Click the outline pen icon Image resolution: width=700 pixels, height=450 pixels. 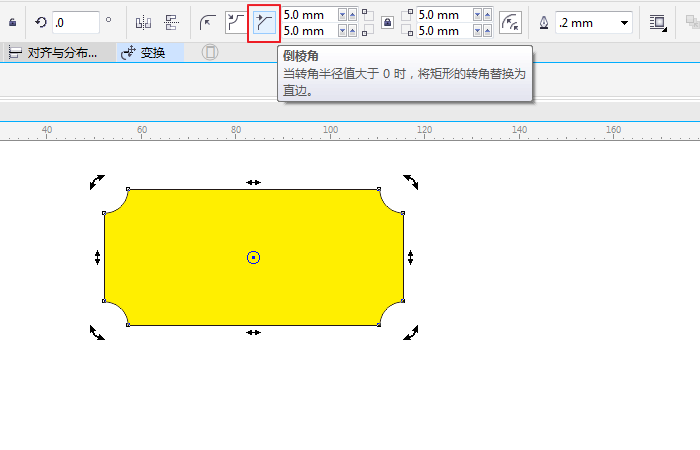tap(543, 22)
